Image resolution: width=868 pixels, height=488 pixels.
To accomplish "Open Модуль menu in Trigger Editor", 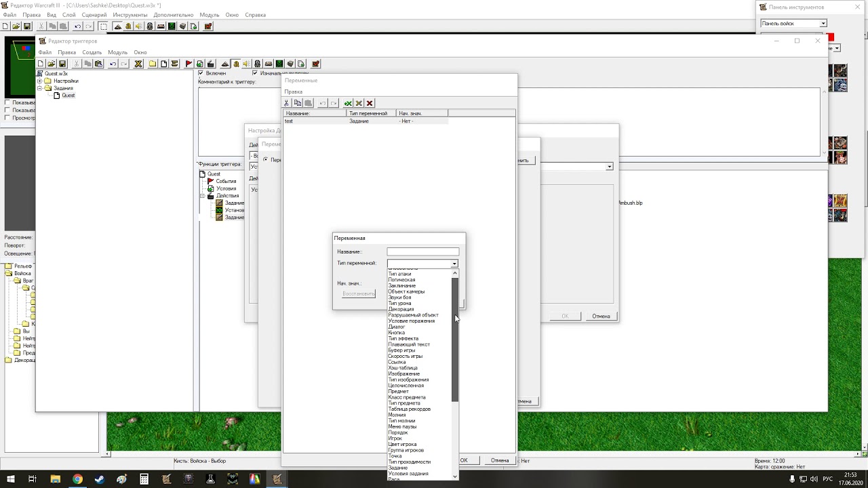I will tap(118, 52).
